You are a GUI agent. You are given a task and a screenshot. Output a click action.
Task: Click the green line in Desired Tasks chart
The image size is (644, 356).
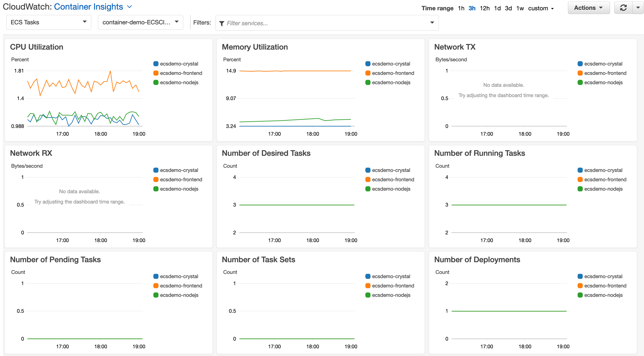[297, 205]
